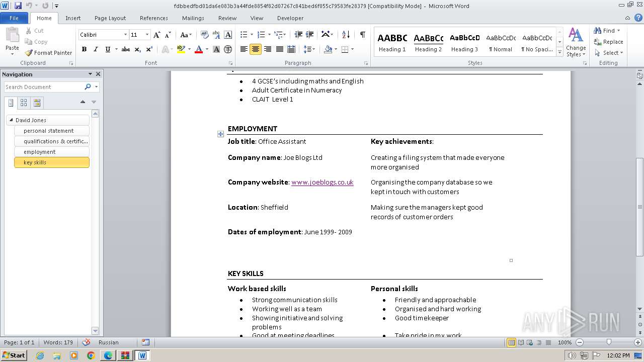
Task: Apply paragraph shading
Action: pos(328,49)
